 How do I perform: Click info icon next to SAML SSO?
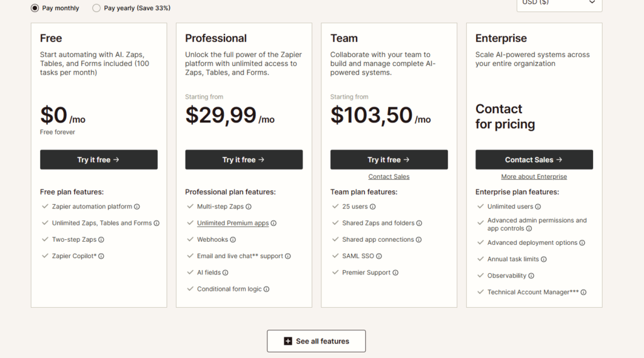point(379,256)
